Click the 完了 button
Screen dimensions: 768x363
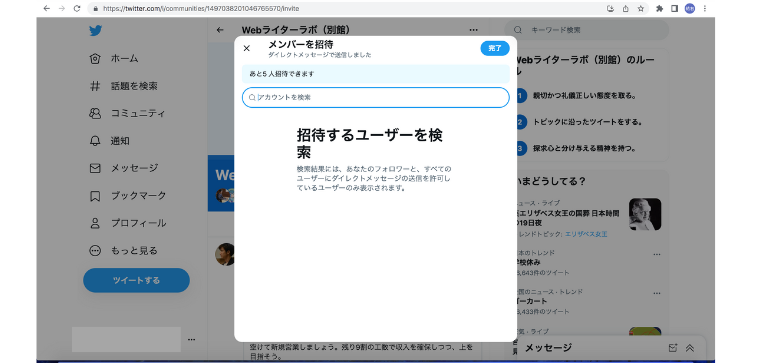495,48
